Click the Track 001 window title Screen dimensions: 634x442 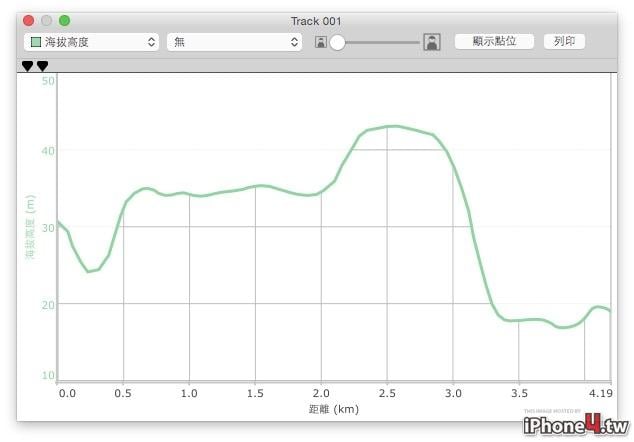316,21
